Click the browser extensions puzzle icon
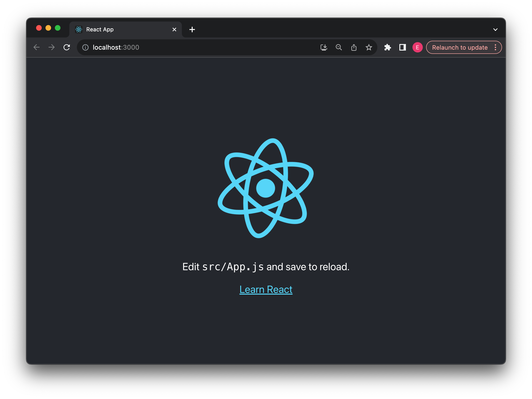 coord(387,47)
